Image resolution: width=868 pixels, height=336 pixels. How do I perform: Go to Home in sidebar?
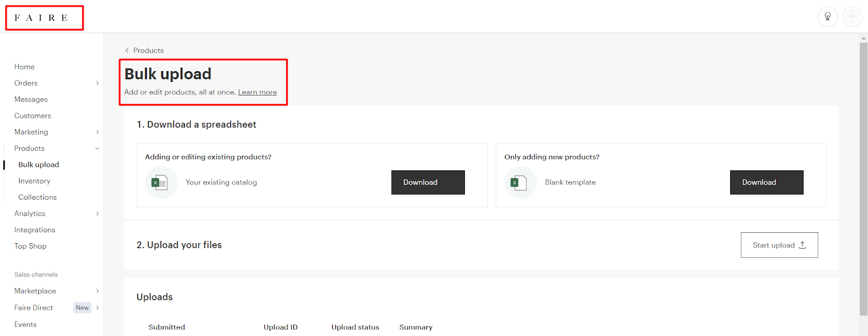click(24, 67)
